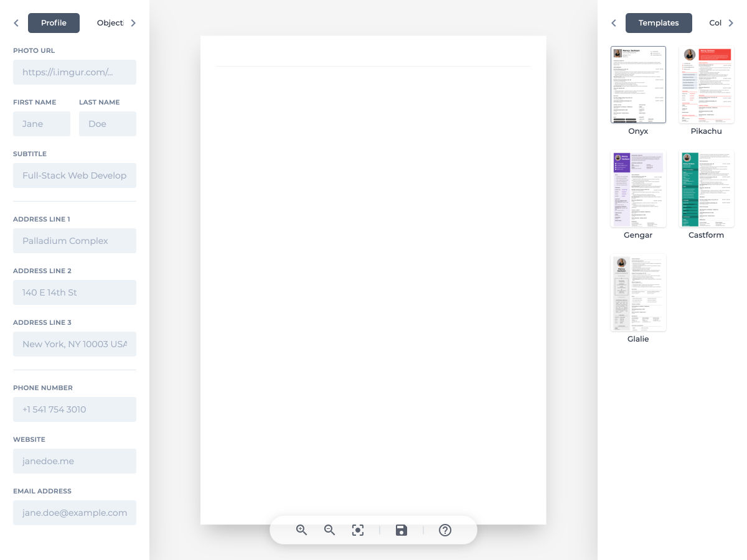
Task: Choose the Onyx resume template
Action: (638, 85)
